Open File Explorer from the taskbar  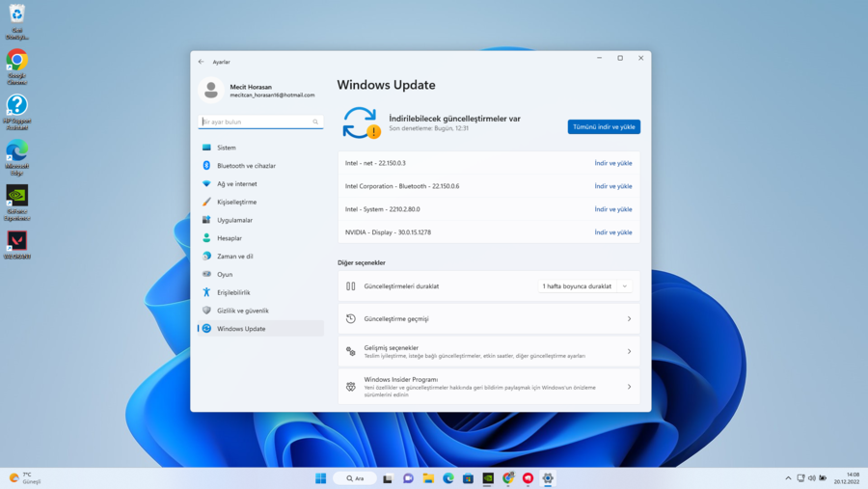(428, 478)
